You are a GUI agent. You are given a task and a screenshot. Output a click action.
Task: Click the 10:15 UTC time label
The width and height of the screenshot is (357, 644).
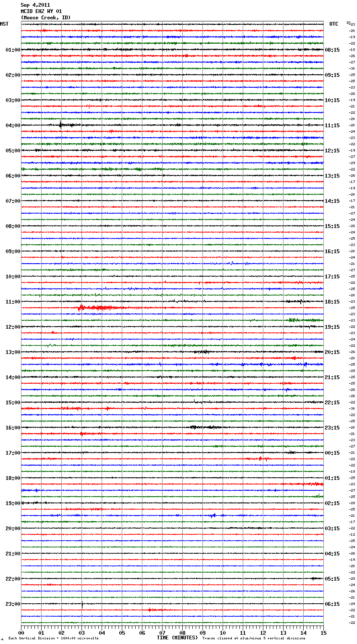click(332, 100)
